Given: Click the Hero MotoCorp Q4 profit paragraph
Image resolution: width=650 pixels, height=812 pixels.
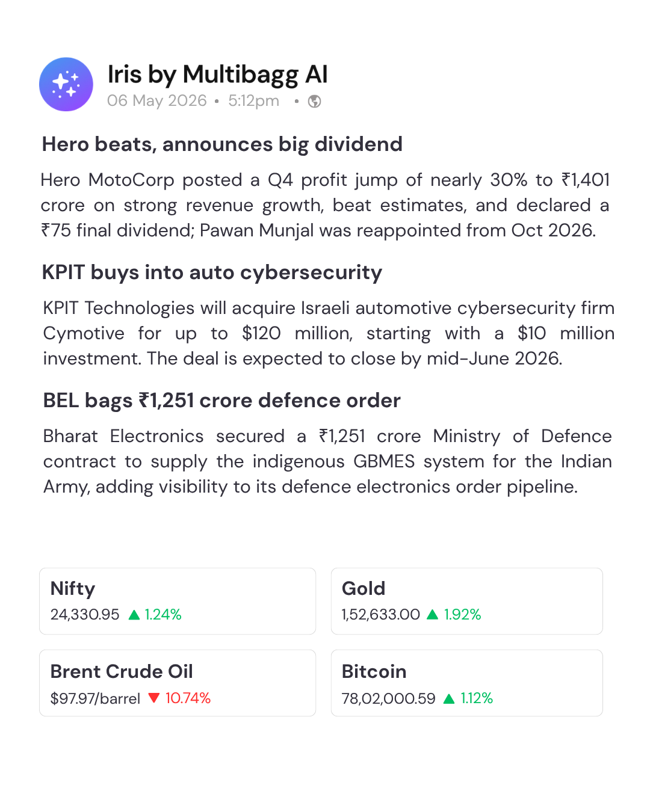Looking at the screenshot, I should click(325, 205).
